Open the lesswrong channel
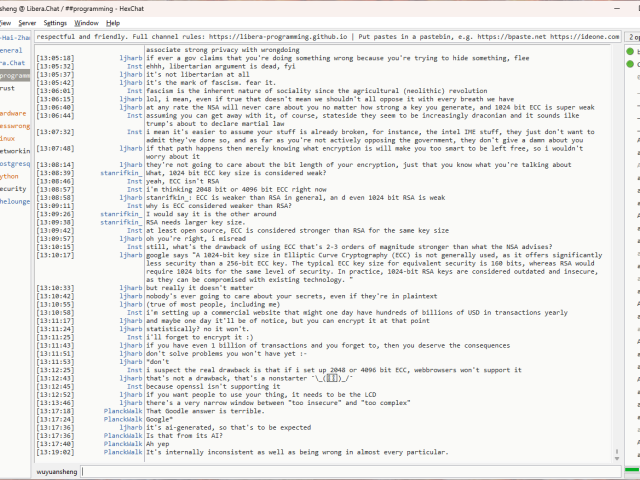Screen dimensions: 640x480 [14, 126]
